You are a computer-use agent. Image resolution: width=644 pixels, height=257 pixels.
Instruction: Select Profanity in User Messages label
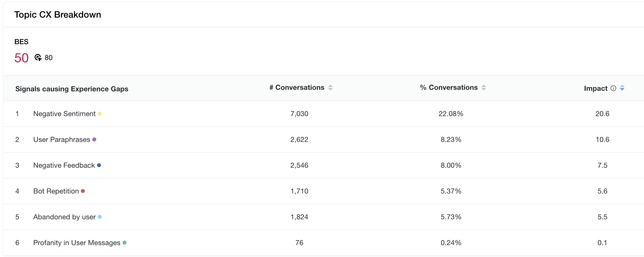pyautogui.click(x=77, y=243)
